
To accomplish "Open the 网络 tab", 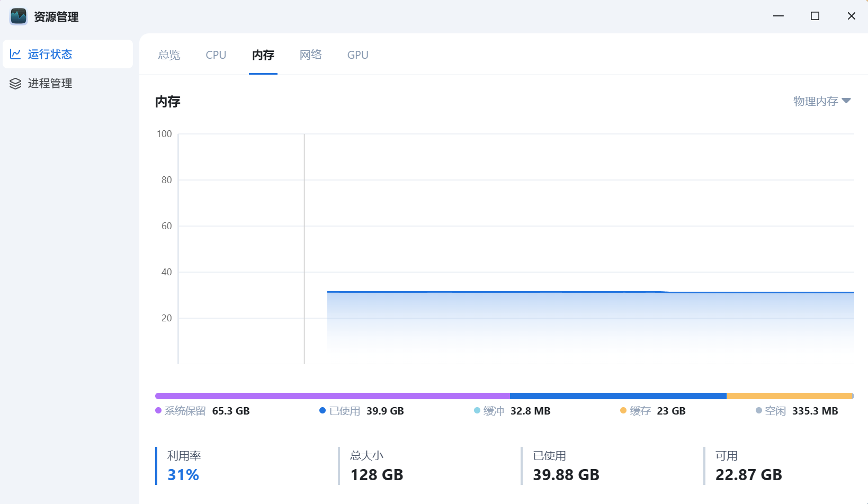I will [311, 55].
